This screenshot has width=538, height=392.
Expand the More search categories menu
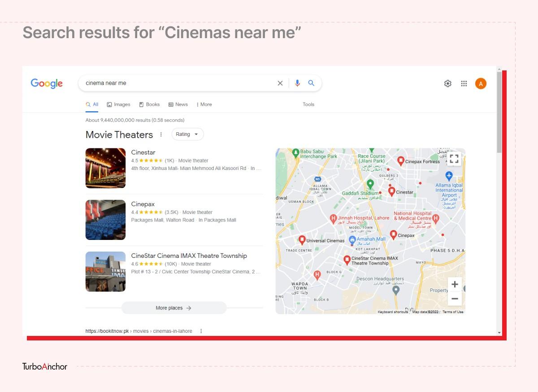click(x=204, y=105)
